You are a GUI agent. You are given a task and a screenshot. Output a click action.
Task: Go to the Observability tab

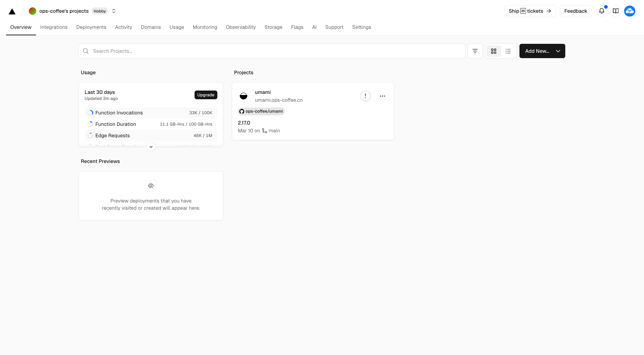coord(241,27)
